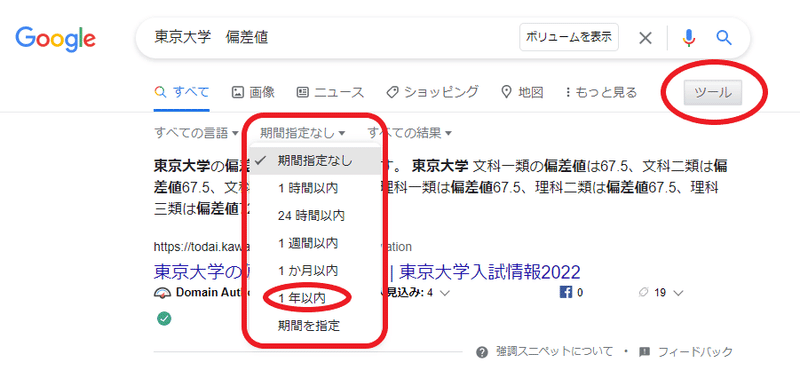The image size is (800, 392).
Task: Expand the chevron next to 見込み: 4
Action: tap(444, 293)
